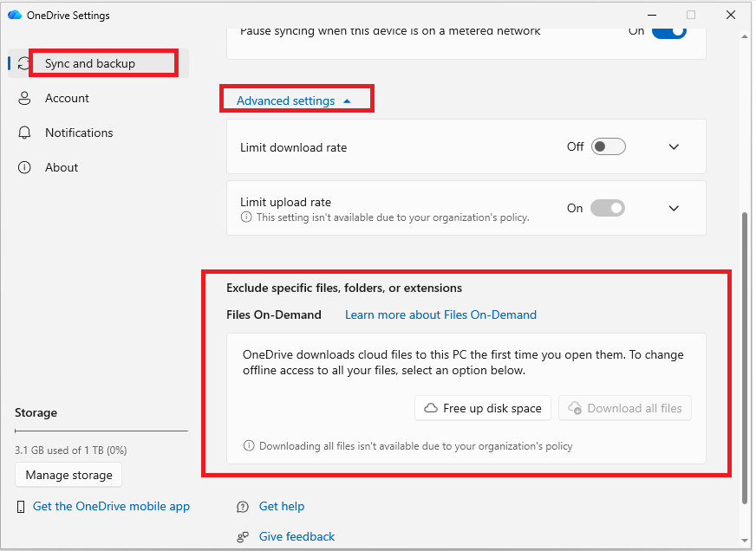Viewport: 756px width, 551px height.
Task: Open the Get help link
Action: (282, 506)
